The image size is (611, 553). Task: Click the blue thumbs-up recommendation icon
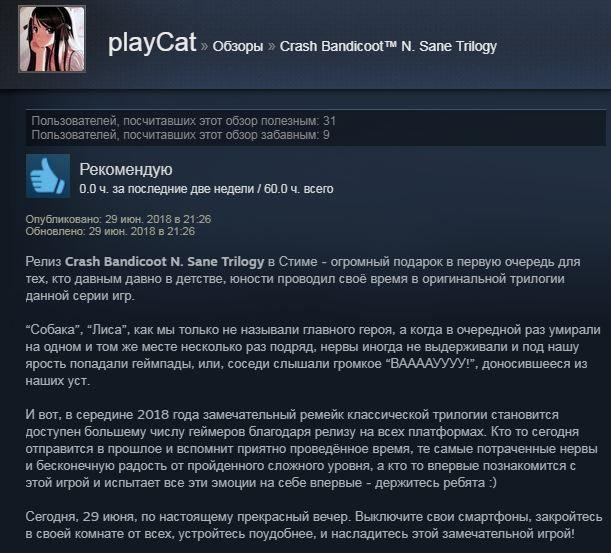[x=48, y=175]
